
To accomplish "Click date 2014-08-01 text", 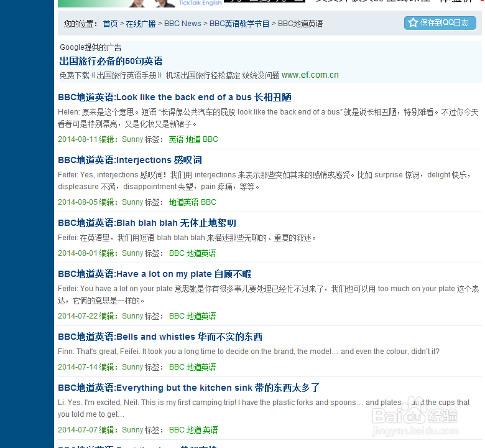I will [x=78, y=253].
